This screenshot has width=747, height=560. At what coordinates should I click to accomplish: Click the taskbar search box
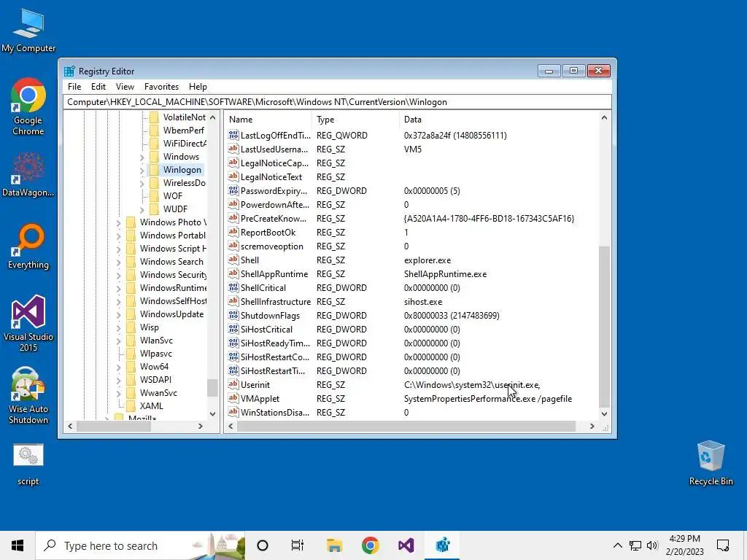[140, 545]
